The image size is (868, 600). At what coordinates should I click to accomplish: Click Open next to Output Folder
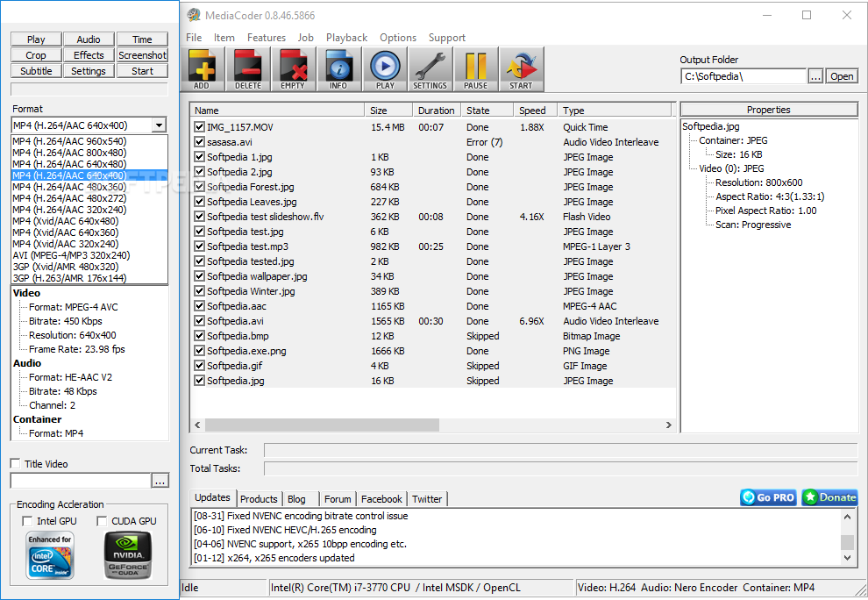click(842, 76)
